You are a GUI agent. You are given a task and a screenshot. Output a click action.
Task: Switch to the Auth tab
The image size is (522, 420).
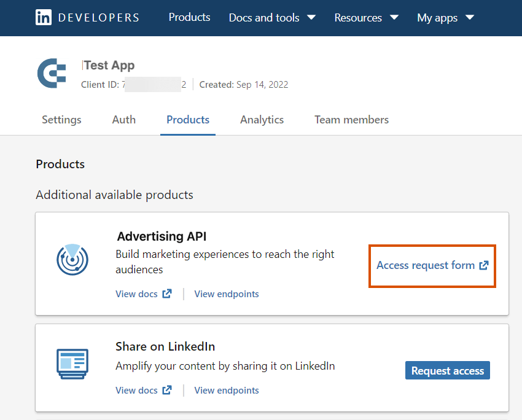tap(124, 120)
